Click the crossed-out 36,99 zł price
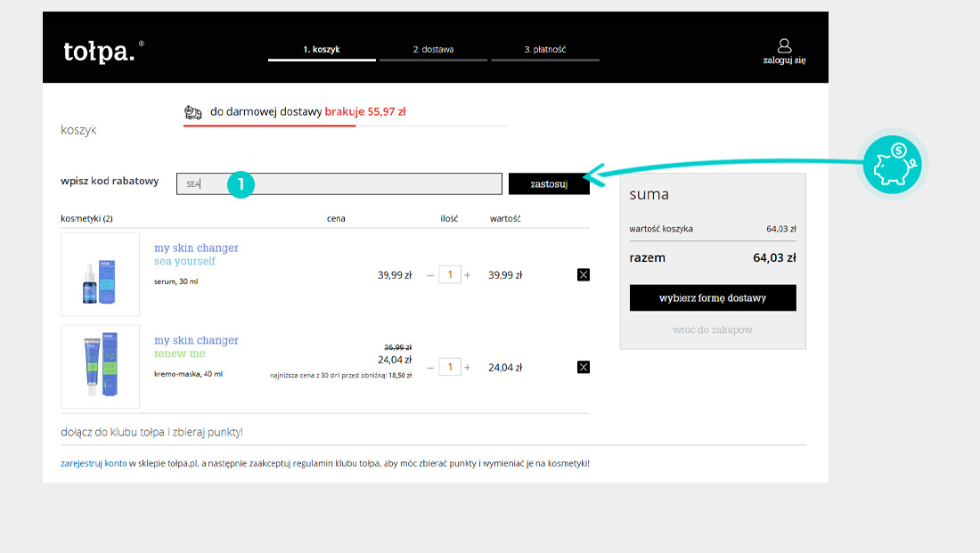This screenshot has height=553, width=980. (x=397, y=347)
